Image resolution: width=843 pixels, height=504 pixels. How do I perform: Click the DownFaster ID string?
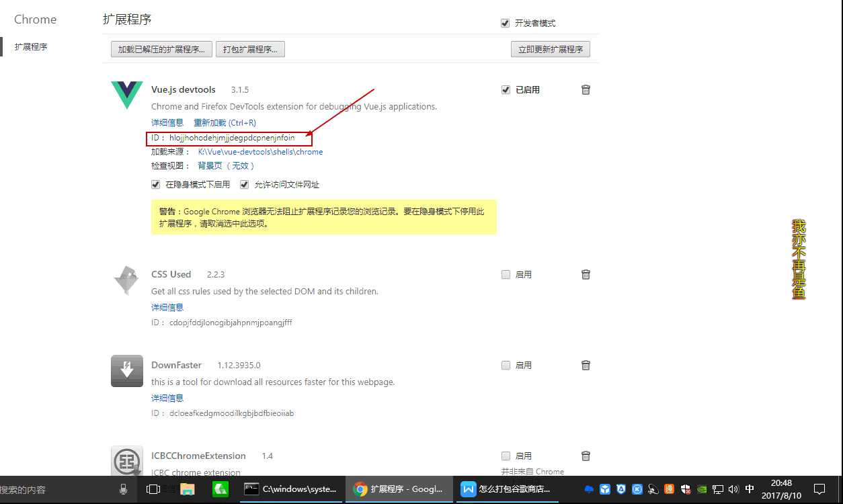[x=231, y=413]
